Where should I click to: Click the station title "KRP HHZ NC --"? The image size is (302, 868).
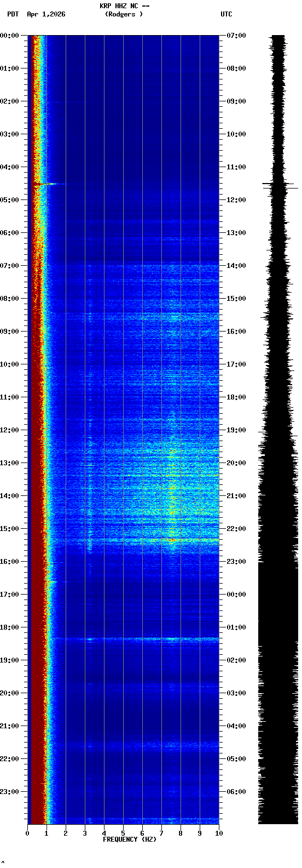(124, 5)
